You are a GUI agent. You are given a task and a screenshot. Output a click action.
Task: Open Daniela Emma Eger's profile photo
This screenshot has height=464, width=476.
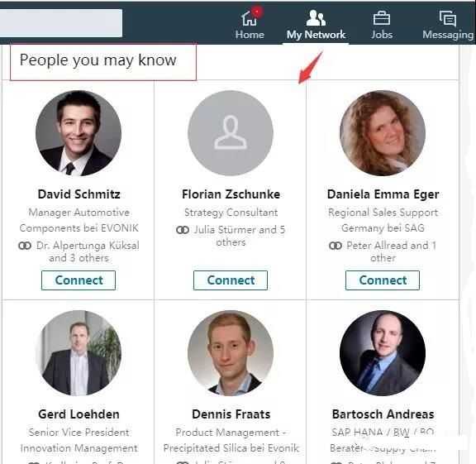click(x=383, y=133)
